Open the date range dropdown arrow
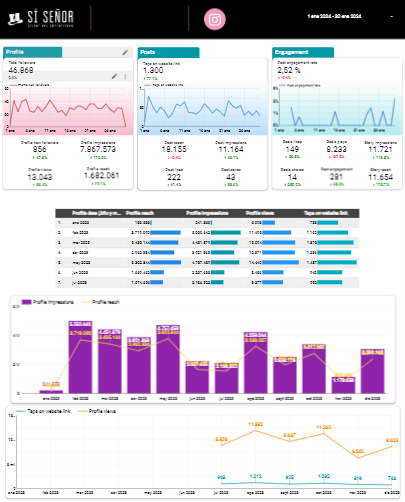Viewport: 405px width, 502px height. pyautogui.click(x=392, y=16)
